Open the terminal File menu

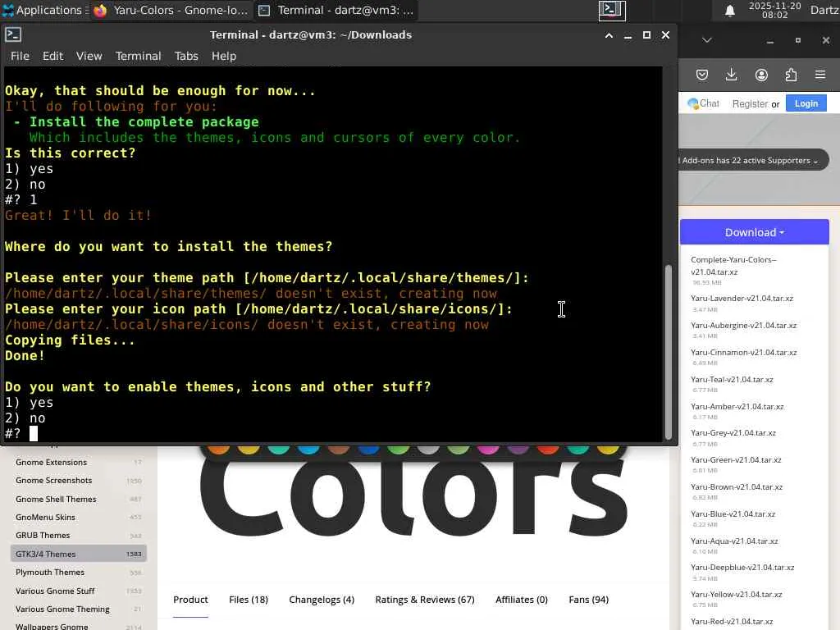20,56
